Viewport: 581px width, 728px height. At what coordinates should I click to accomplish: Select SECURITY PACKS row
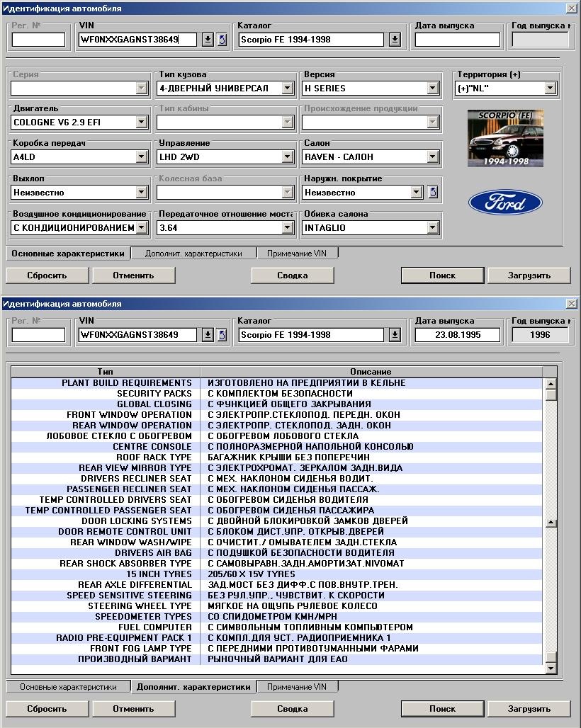click(x=276, y=393)
